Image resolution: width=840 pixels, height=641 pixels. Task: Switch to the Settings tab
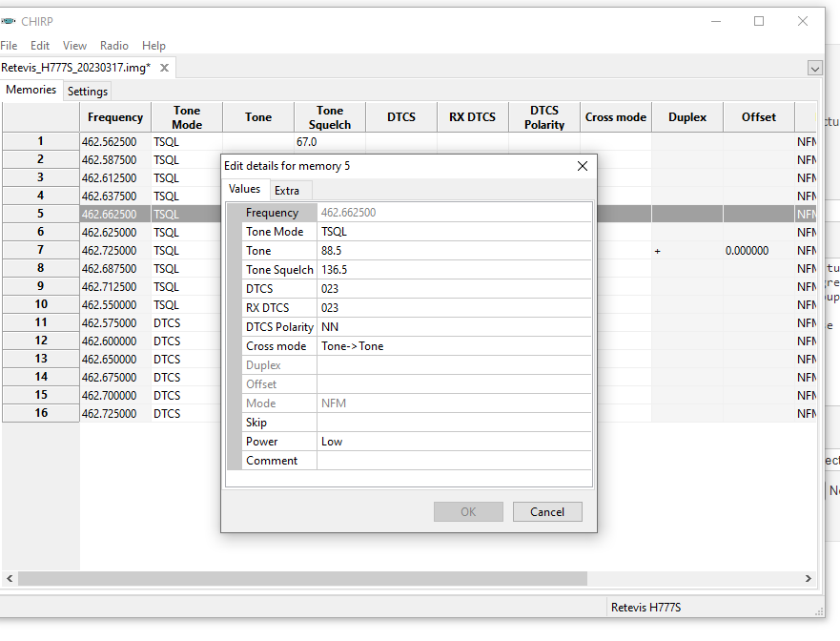88,92
